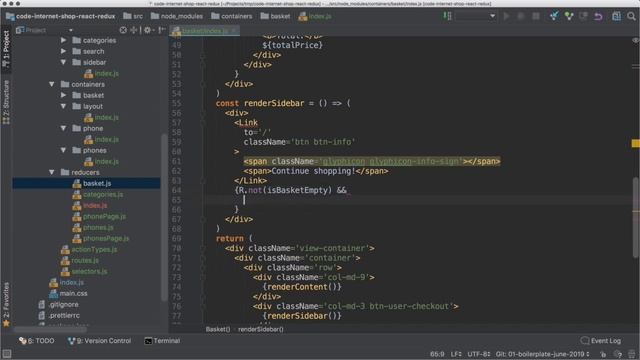Click the .gitignore file icon
640x360 pixels.
point(42,304)
